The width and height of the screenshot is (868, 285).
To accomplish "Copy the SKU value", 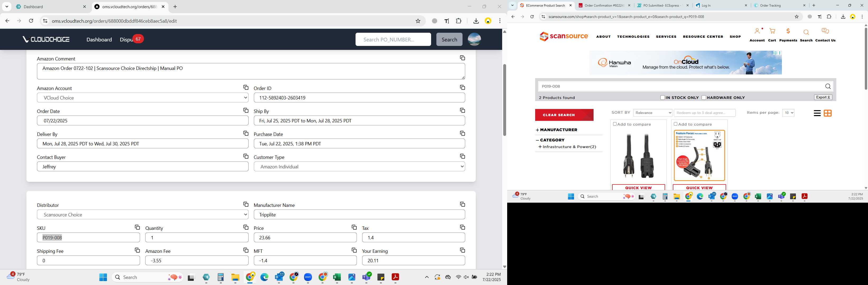I will point(137,227).
